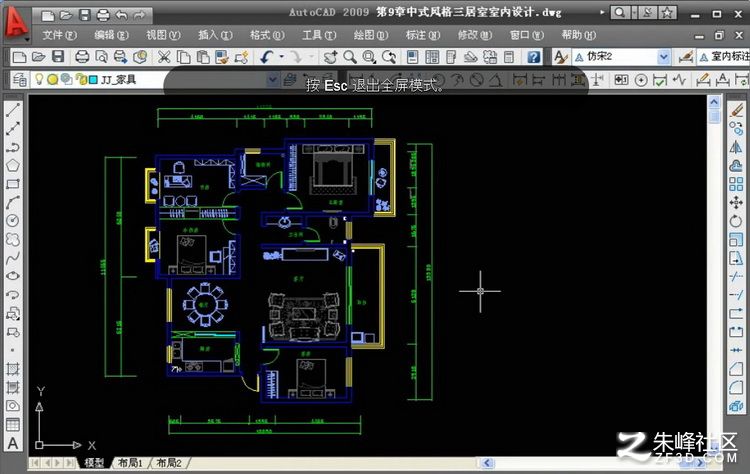Select the Erase tool in modify toolbar
750x474 pixels.
(x=737, y=110)
